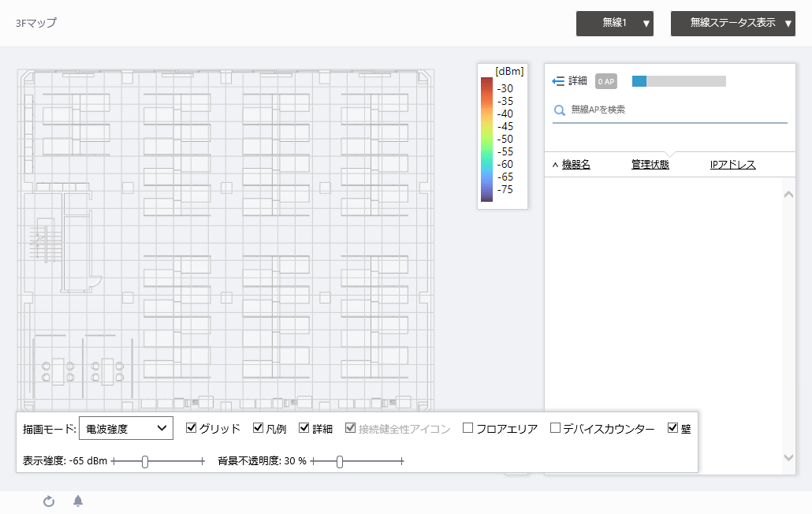Viewport: 812px width, 514px height.
Task: Click the -65 dBm display strength value
Action: (88, 460)
